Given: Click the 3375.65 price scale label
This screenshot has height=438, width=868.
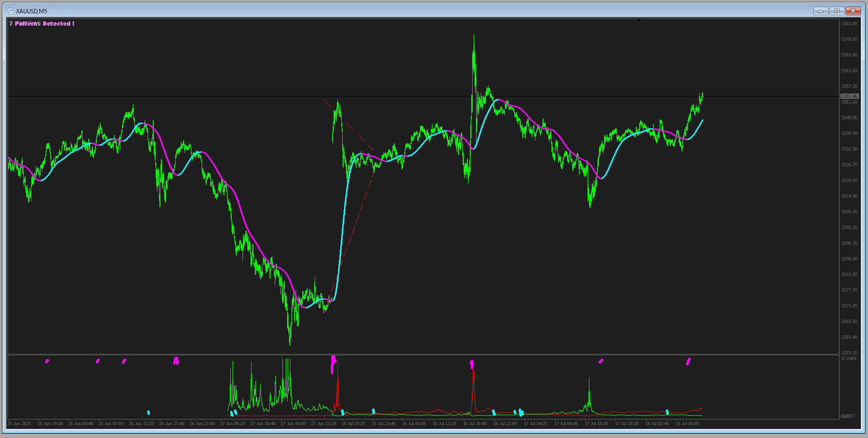Looking at the screenshot, I should click(849, 39).
